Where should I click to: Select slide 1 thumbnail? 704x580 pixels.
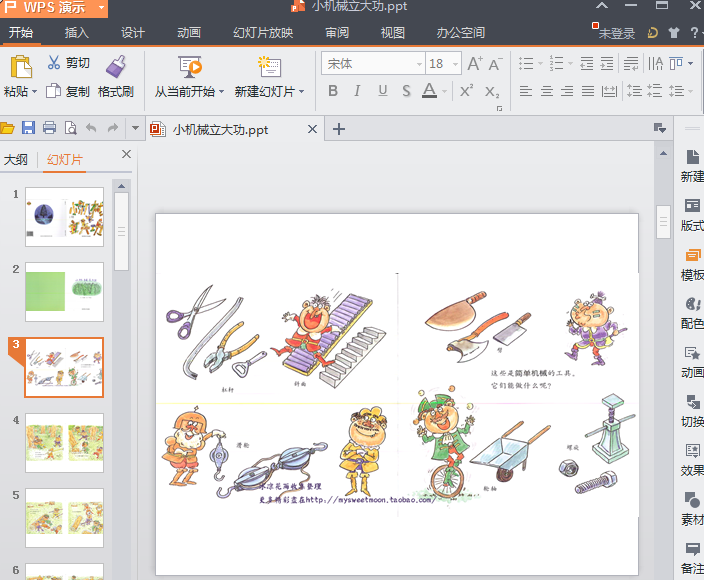point(64,217)
